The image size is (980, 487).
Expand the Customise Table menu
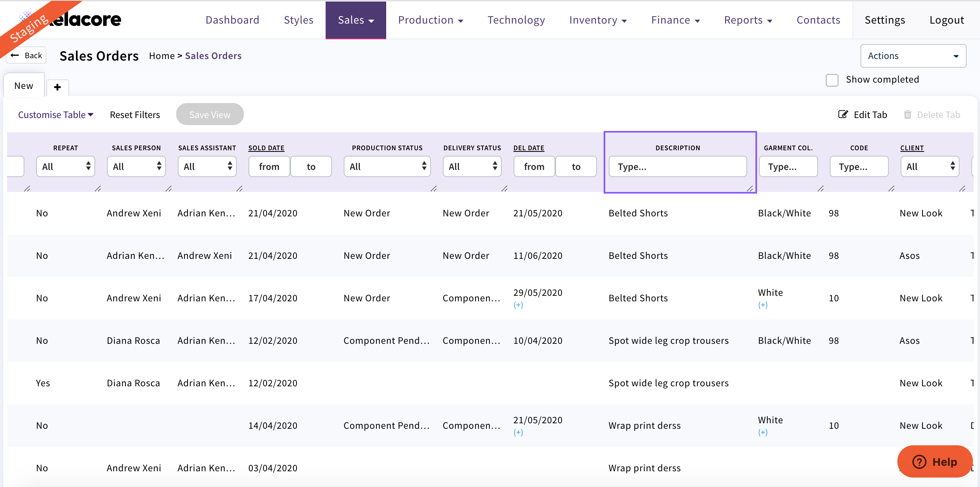[55, 114]
